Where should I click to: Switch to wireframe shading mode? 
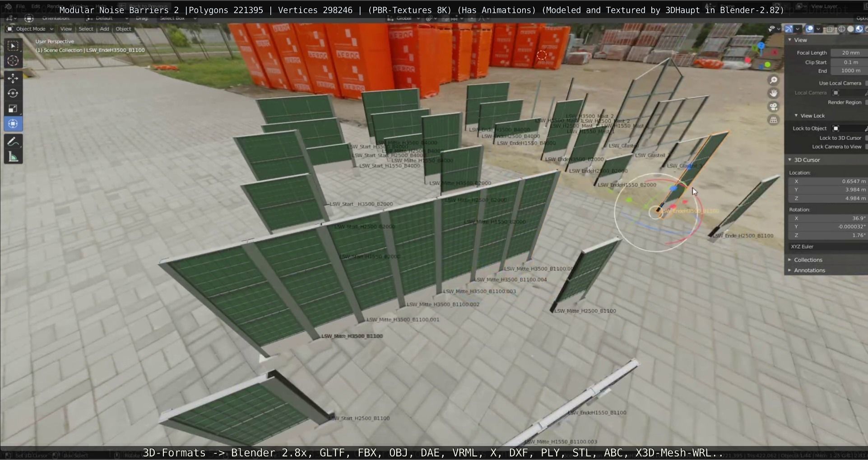click(x=842, y=29)
